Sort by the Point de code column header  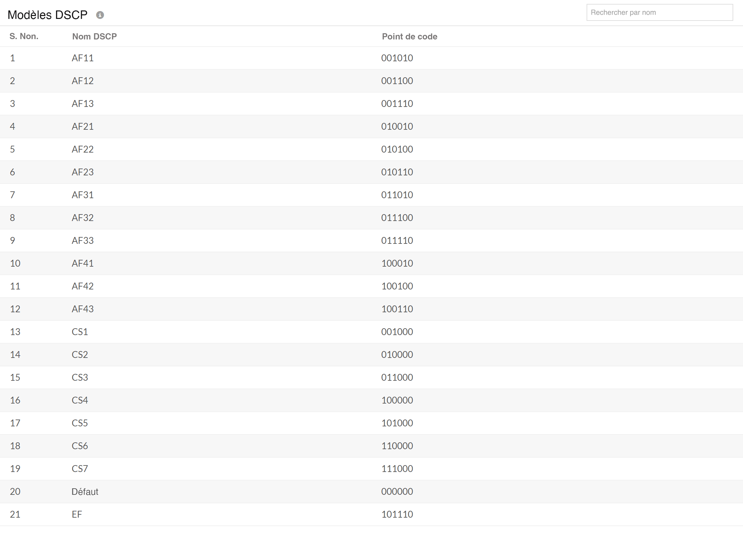[x=409, y=36]
